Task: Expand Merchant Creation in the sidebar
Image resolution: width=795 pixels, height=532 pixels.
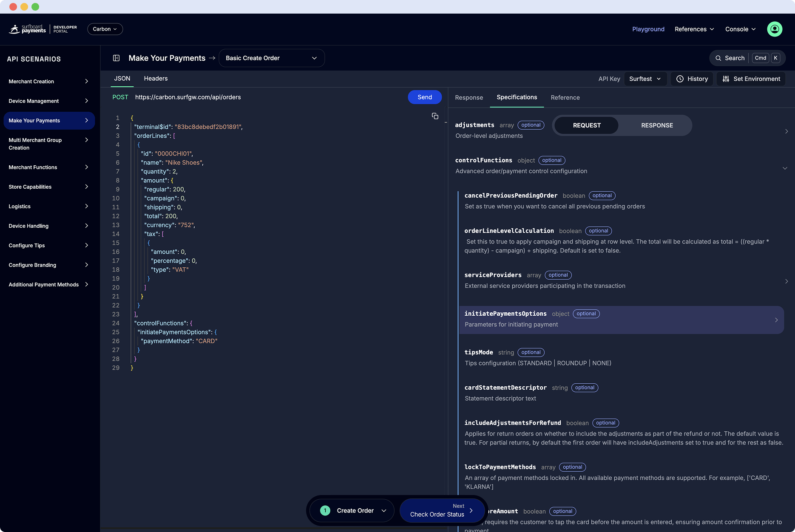Action: [x=48, y=82]
